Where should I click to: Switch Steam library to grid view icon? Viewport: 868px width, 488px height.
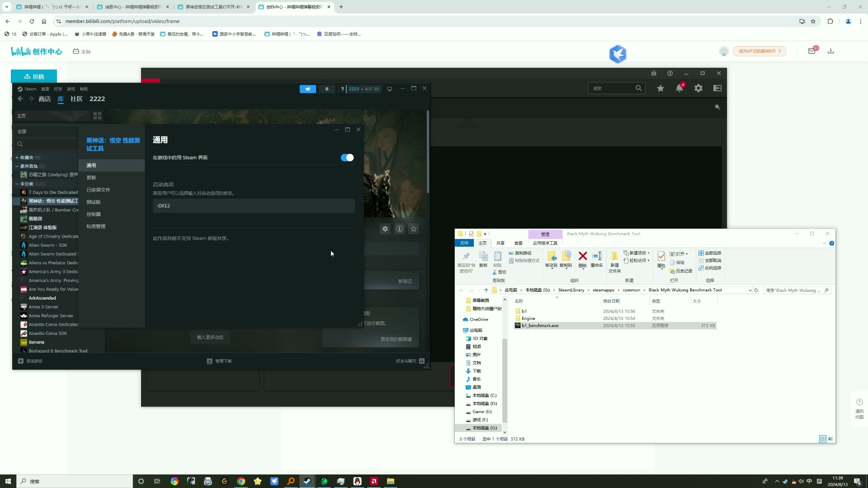coord(97,116)
